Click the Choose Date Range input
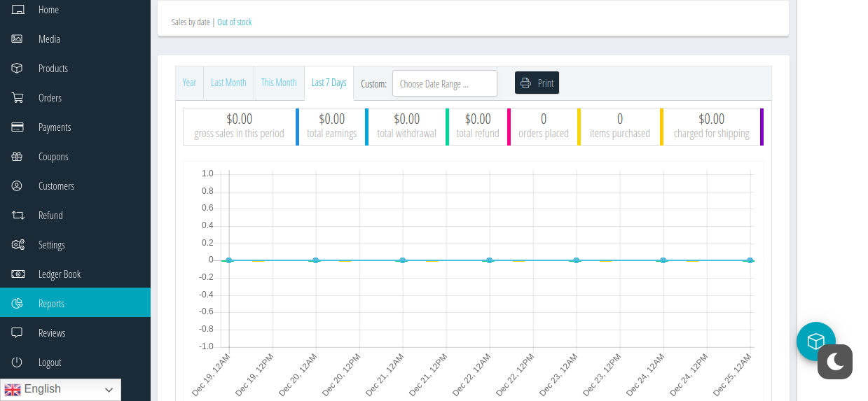 pyautogui.click(x=445, y=83)
